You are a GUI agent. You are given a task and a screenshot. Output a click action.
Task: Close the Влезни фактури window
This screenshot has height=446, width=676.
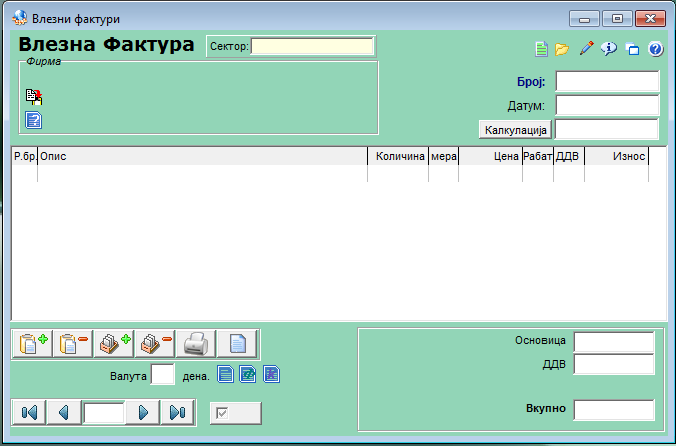coord(650,19)
